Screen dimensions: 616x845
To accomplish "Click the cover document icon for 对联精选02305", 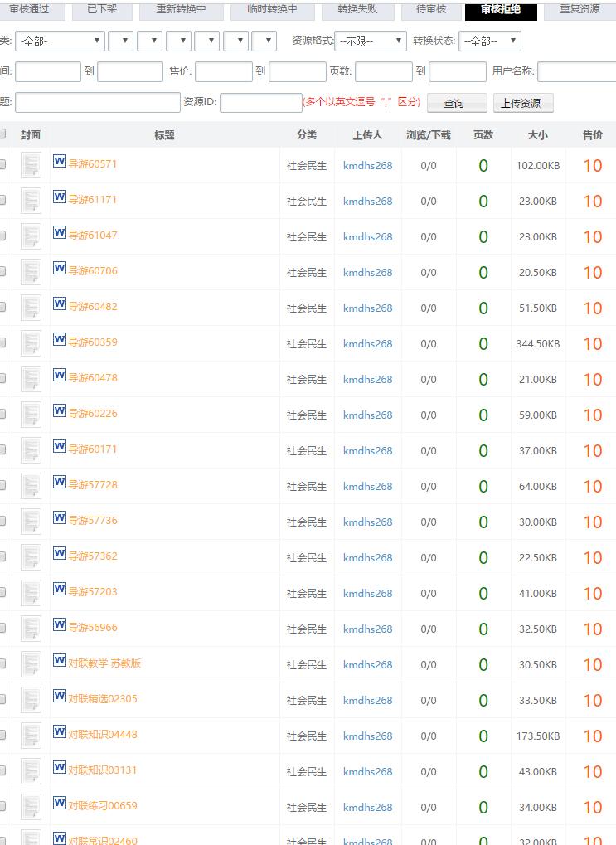I will [x=31, y=700].
